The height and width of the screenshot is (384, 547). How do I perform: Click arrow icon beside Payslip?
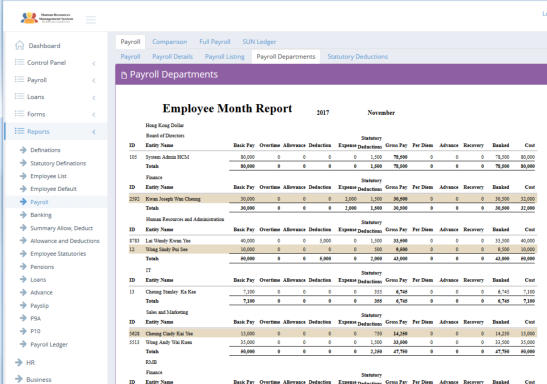(23, 305)
